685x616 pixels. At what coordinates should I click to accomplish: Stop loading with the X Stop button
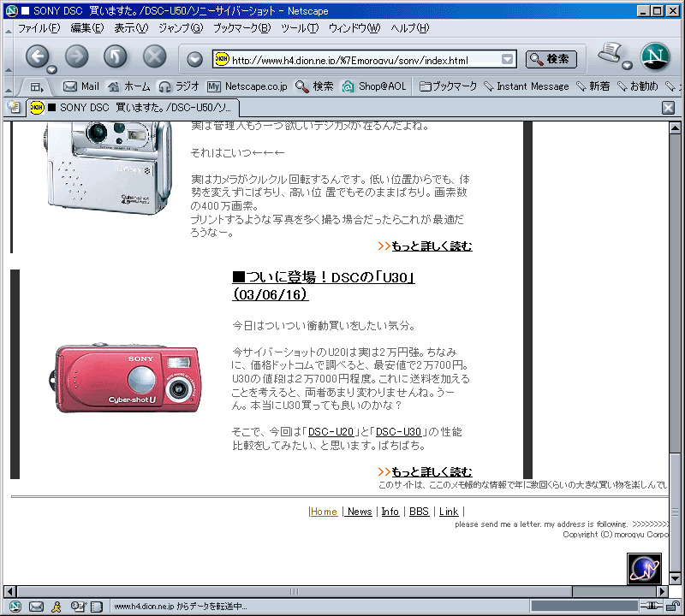click(x=155, y=56)
